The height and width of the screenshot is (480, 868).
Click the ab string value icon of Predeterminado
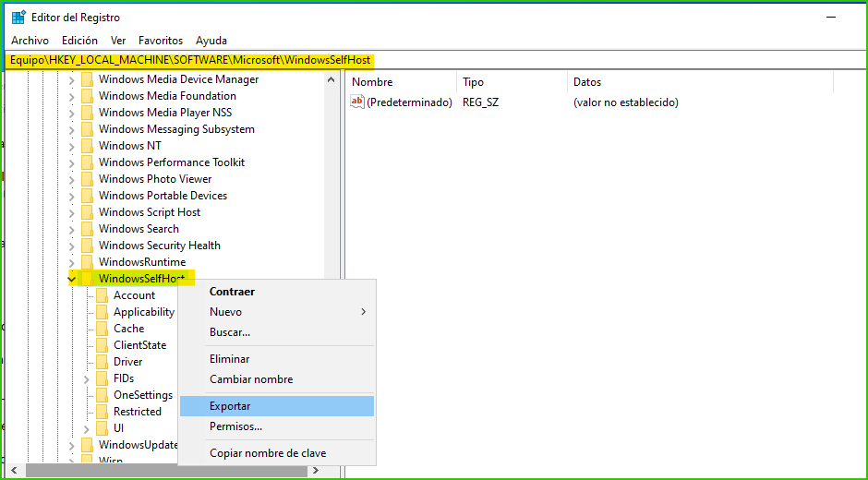pos(357,102)
